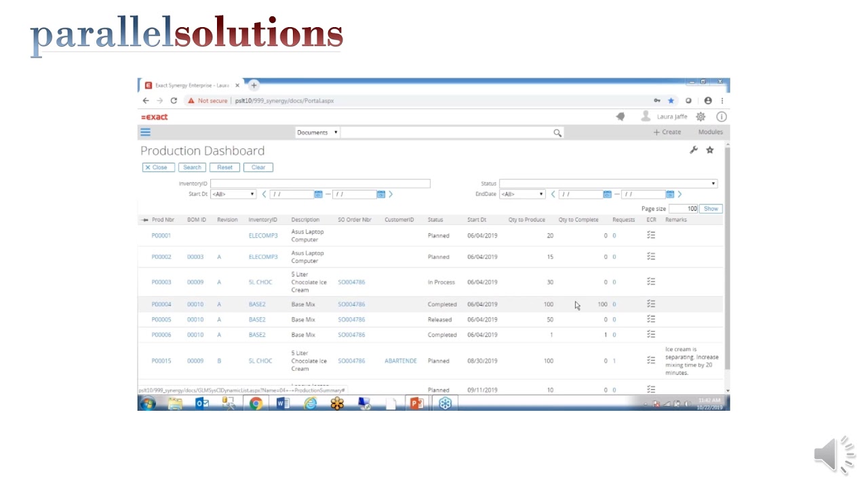Image resolution: width=868 pixels, height=488 pixels.
Task: Open BOM 00003 link
Action: pyautogui.click(x=195, y=257)
